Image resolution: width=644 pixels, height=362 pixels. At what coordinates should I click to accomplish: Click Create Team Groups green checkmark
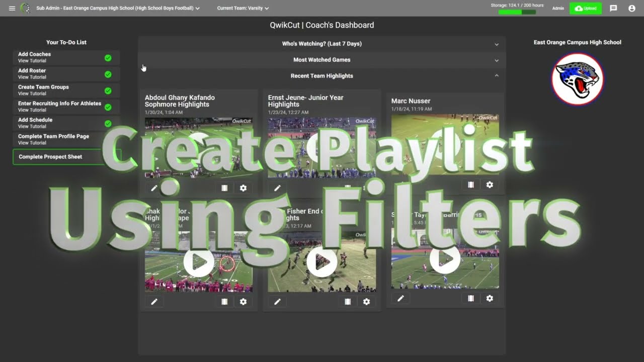[108, 91]
